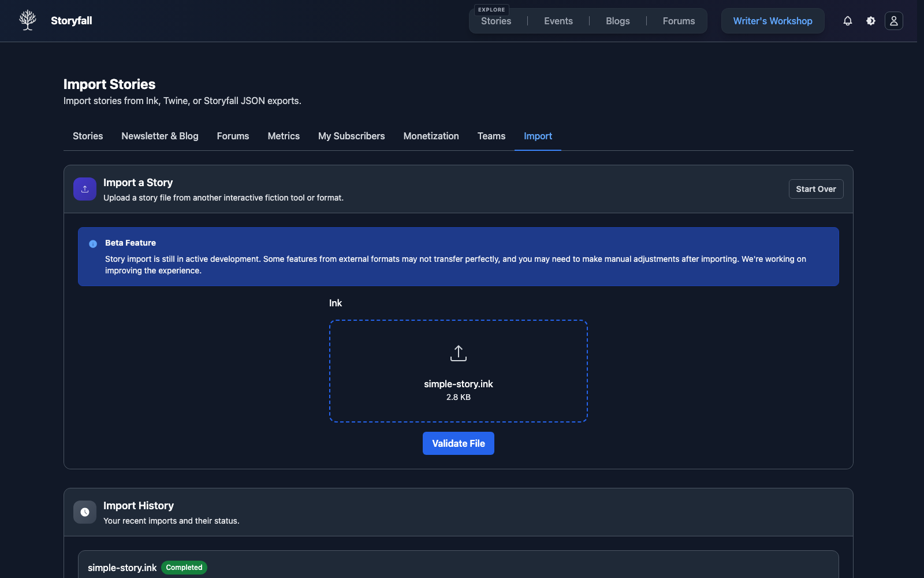Open the notifications bell
The width and height of the screenshot is (924, 578).
pyautogui.click(x=847, y=21)
